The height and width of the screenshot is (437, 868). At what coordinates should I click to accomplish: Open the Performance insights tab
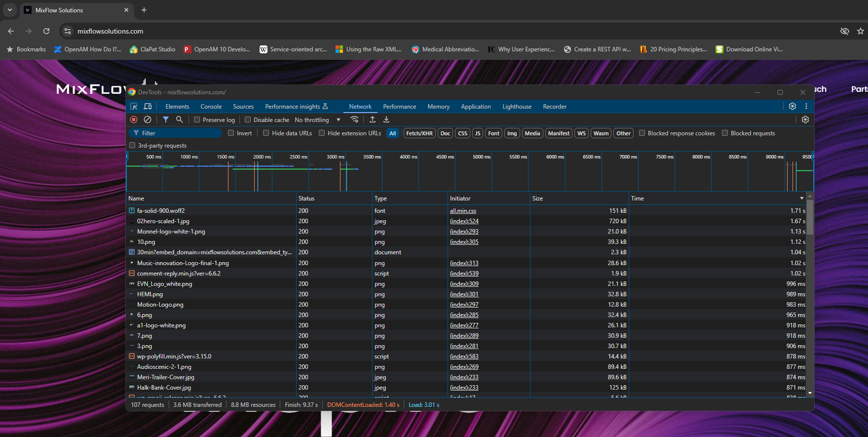(x=297, y=107)
